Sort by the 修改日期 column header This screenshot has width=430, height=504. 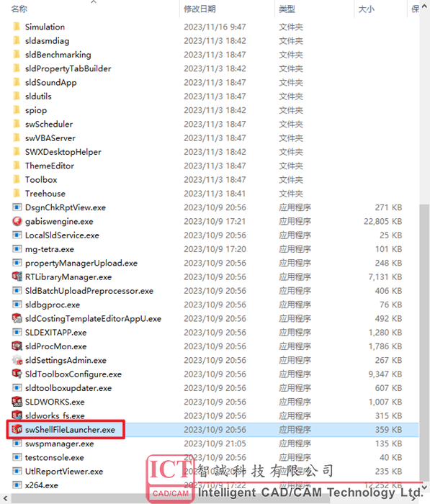point(200,9)
